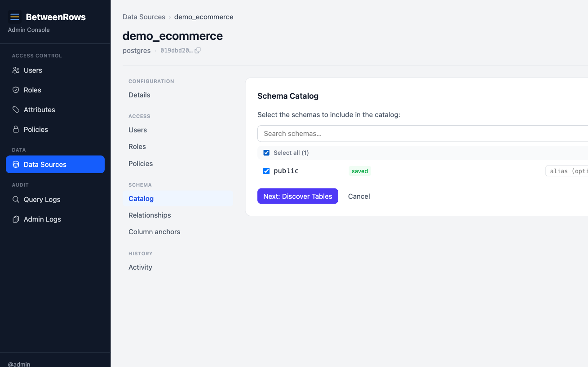Toggle the Select all (1) checkbox
The width and height of the screenshot is (588, 367).
pos(266,153)
